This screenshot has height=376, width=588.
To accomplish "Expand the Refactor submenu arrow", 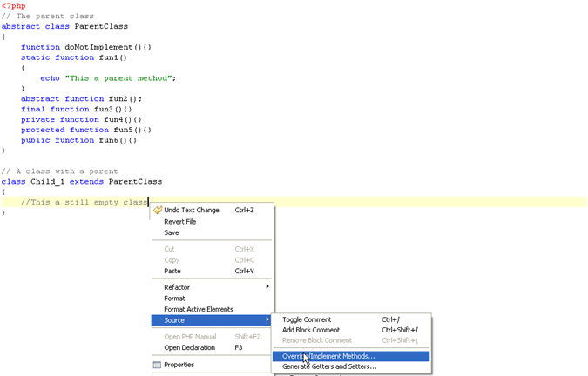I will 267,287.
